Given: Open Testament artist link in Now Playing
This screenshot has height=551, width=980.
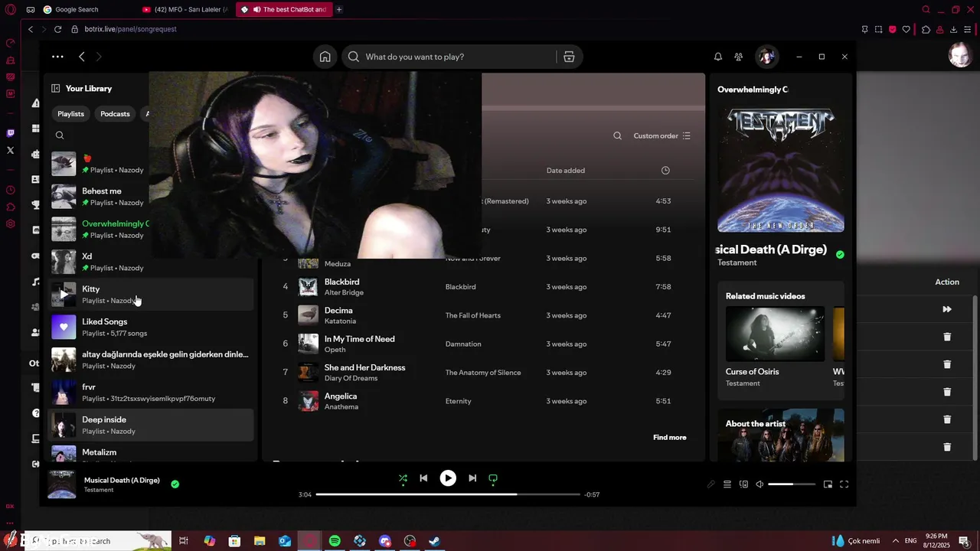Looking at the screenshot, I should coord(737,262).
